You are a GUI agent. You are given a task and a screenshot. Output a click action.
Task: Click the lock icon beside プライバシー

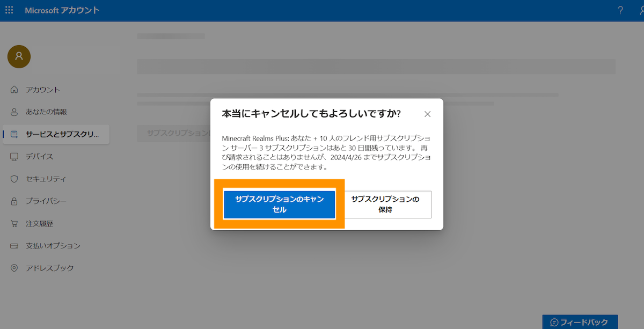click(x=14, y=201)
